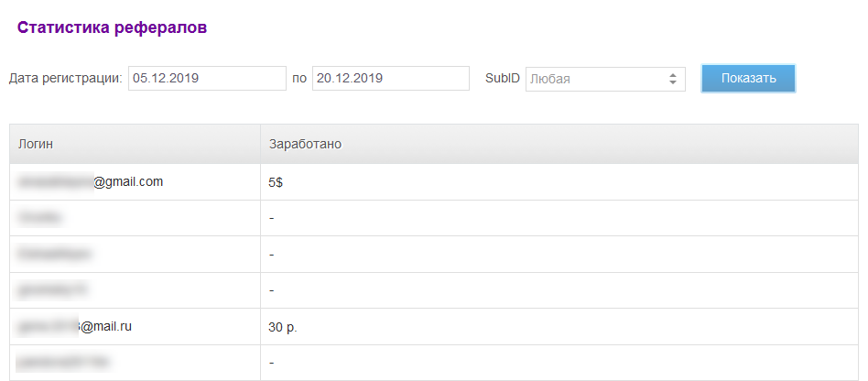Click the 5$ earned value
This screenshot has height=381, width=868.
tap(276, 182)
